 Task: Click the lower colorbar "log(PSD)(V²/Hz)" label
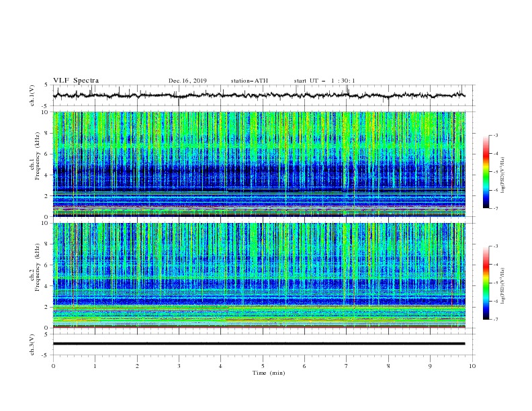[x=503, y=286]
